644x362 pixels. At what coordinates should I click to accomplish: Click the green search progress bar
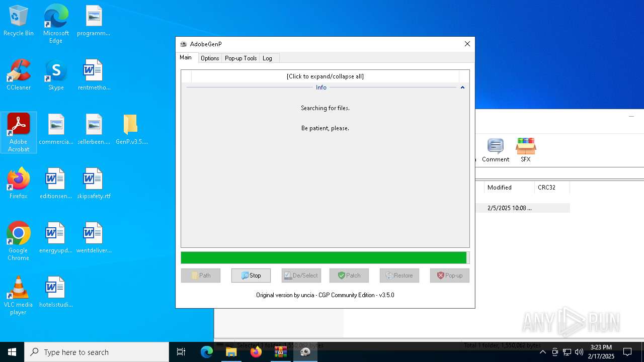coord(325,258)
